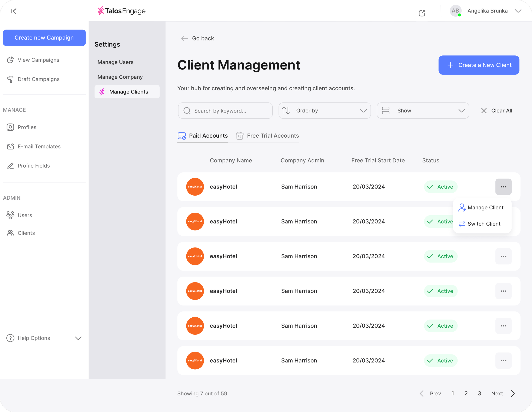Viewport: 532px width, 412px height.
Task: Click Create a New Client button
Action: click(479, 65)
